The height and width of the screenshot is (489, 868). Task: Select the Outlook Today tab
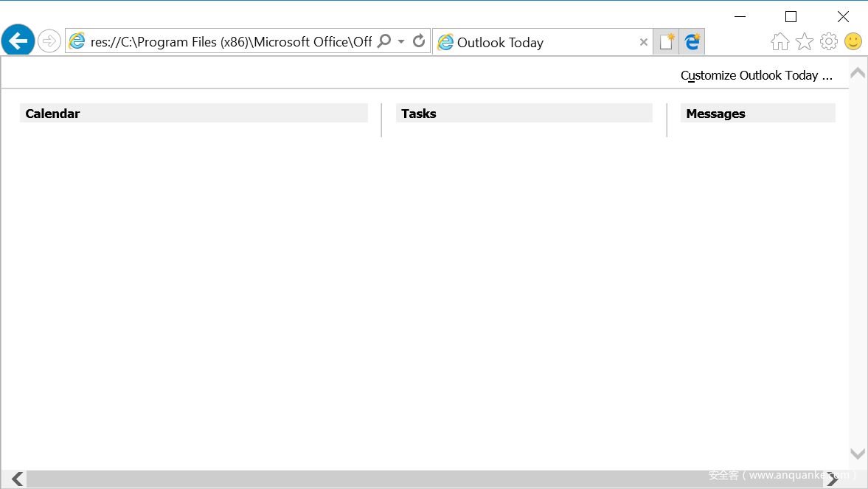(x=543, y=42)
